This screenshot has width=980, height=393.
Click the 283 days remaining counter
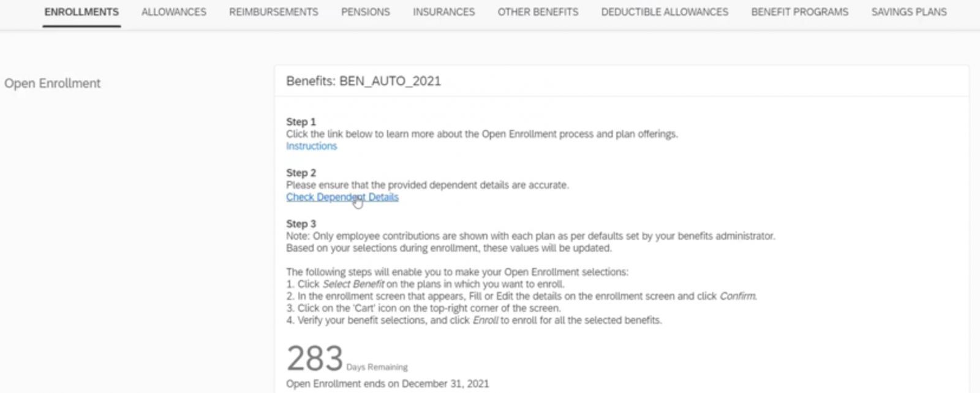347,359
